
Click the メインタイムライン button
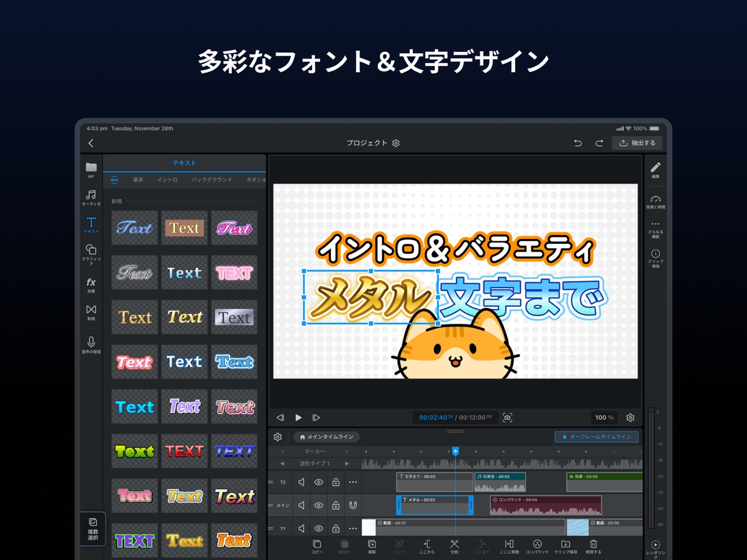click(x=327, y=437)
